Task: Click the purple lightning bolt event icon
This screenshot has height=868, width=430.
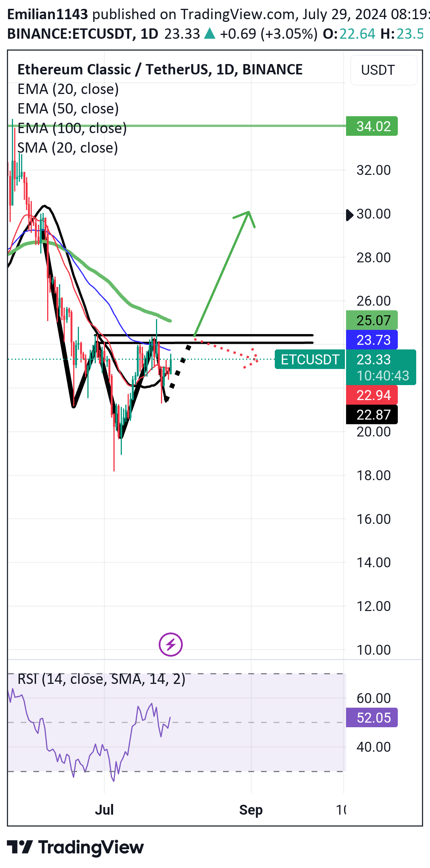Action: pyautogui.click(x=171, y=644)
